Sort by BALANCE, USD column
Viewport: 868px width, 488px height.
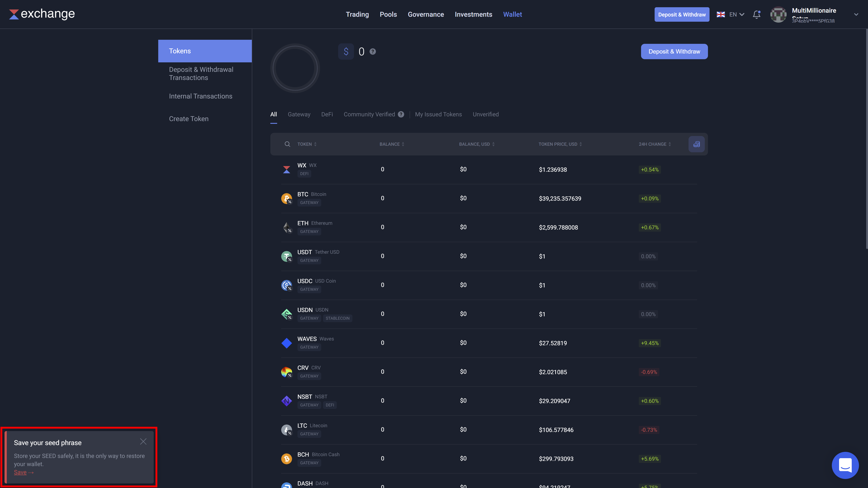[x=477, y=144]
